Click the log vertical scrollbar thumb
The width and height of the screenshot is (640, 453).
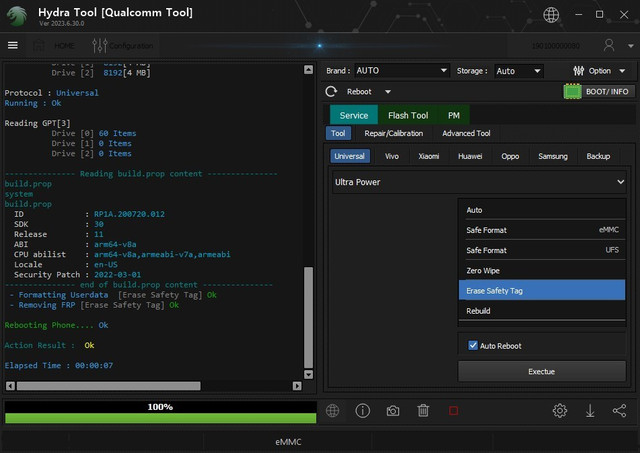[x=309, y=318]
